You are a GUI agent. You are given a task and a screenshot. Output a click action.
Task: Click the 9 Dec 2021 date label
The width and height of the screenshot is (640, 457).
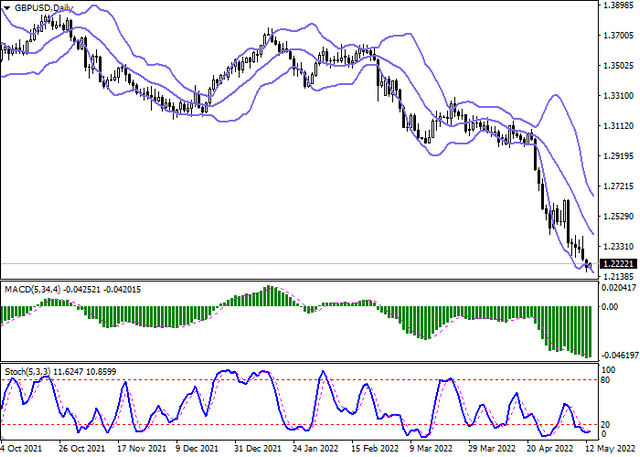click(198, 449)
